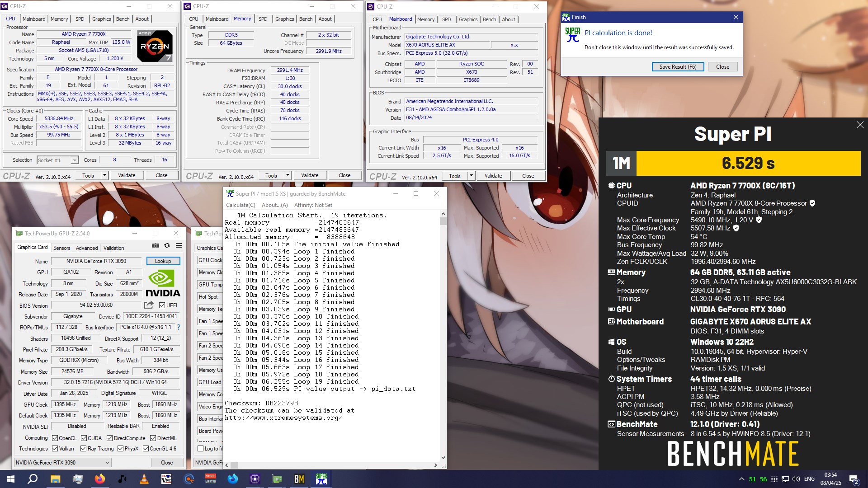Click the Bus Interface question mark icon
Screen dimensions: 868x488
click(179, 327)
